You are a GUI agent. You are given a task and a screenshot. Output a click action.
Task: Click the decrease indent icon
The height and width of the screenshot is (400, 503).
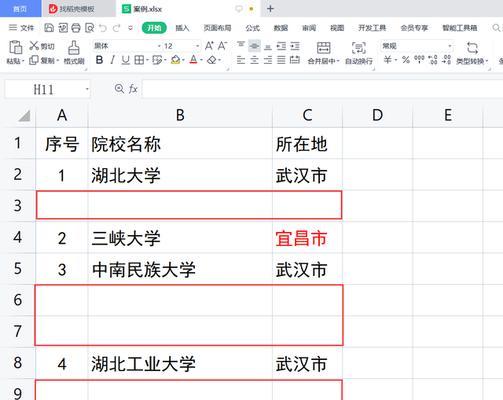(281, 46)
